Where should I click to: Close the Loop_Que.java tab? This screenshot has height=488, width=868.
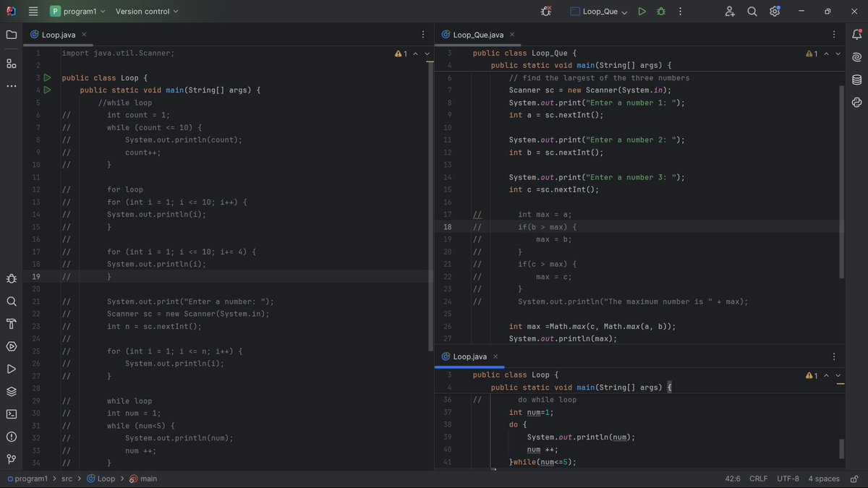coord(512,35)
